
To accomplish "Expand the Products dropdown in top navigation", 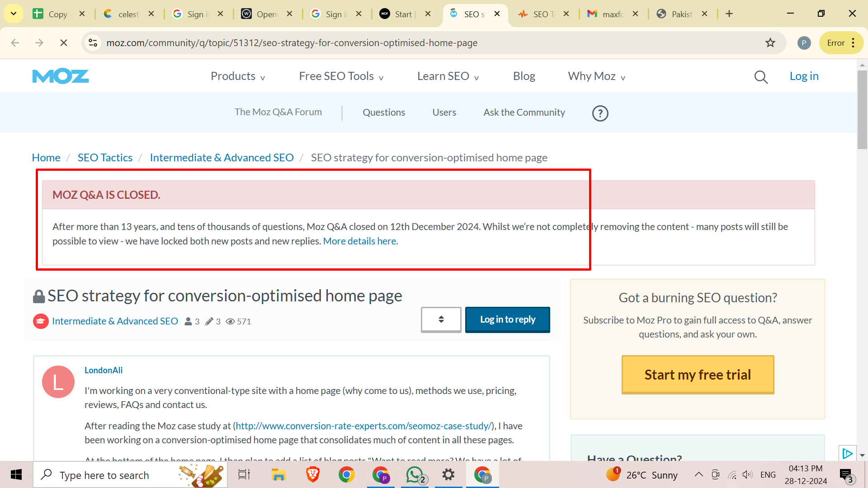I will coord(237,75).
